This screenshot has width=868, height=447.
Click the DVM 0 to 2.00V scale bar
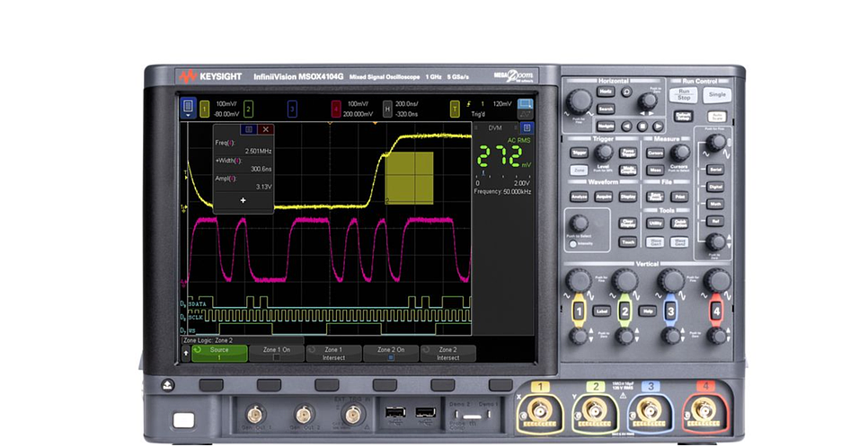[503, 176]
